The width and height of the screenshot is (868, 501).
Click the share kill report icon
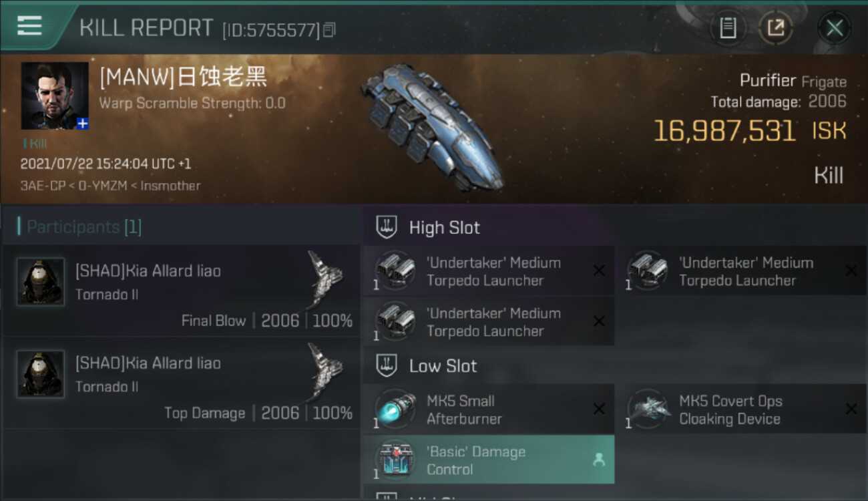pos(775,28)
